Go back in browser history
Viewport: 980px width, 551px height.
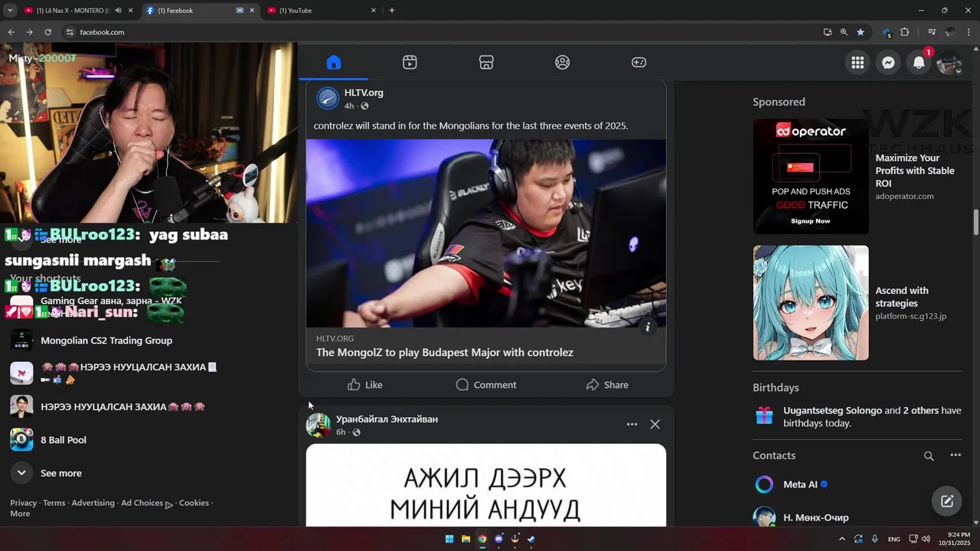pos(11,32)
